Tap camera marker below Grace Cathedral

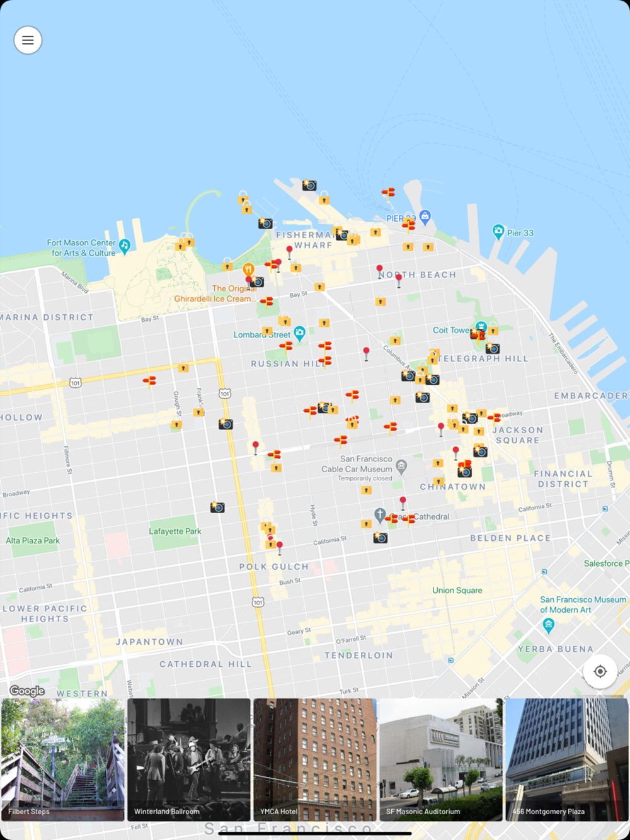pos(380,538)
